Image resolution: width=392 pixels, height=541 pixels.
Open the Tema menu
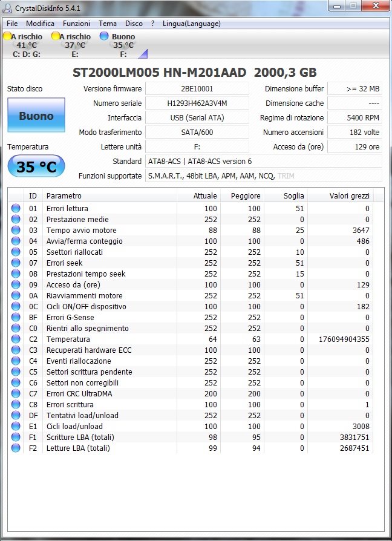[108, 24]
